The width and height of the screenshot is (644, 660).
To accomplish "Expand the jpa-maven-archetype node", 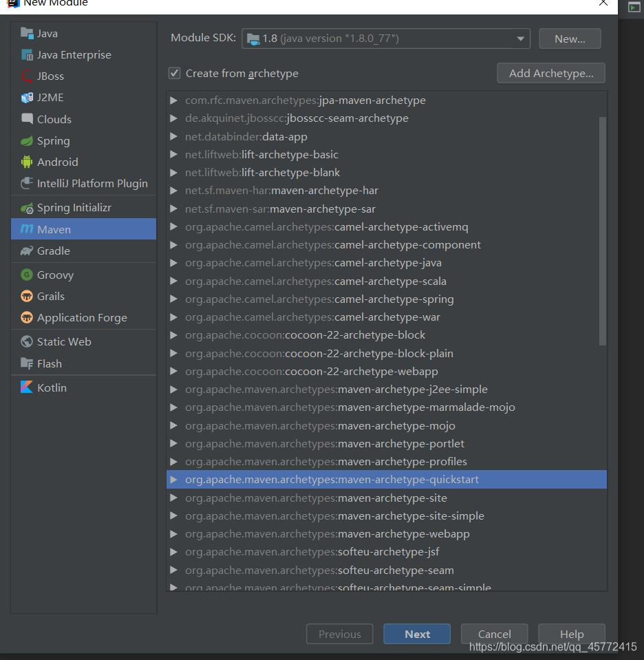I will (173, 100).
